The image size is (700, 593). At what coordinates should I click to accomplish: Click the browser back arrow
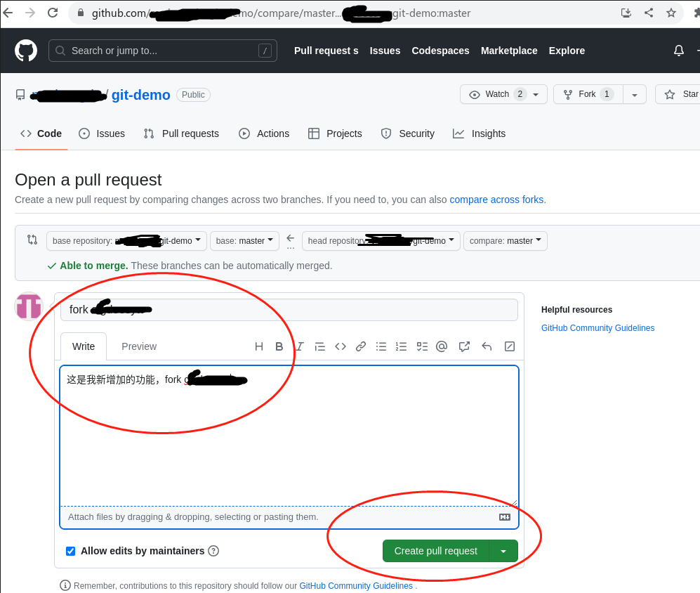coord(8,13)
